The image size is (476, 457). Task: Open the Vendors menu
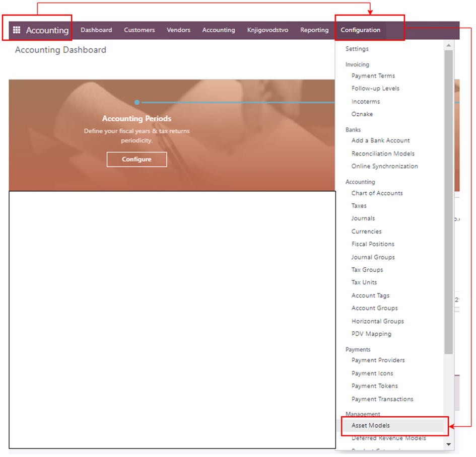[178, 30]
